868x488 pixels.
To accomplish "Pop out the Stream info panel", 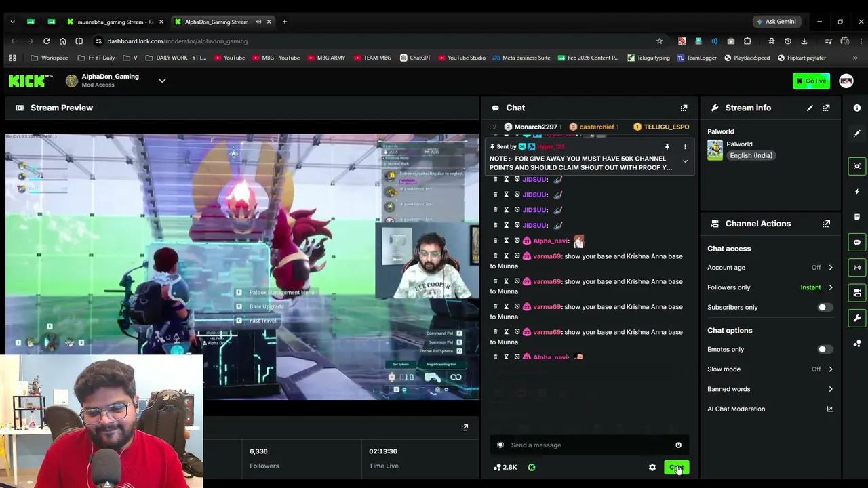I will (826, 108).
